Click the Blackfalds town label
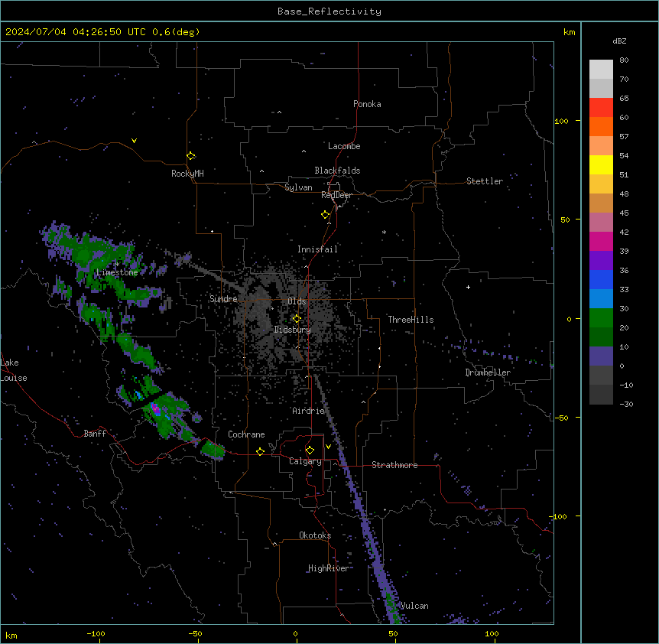The width and height of the screenshot is (659, 644). (x=337, y=171)
